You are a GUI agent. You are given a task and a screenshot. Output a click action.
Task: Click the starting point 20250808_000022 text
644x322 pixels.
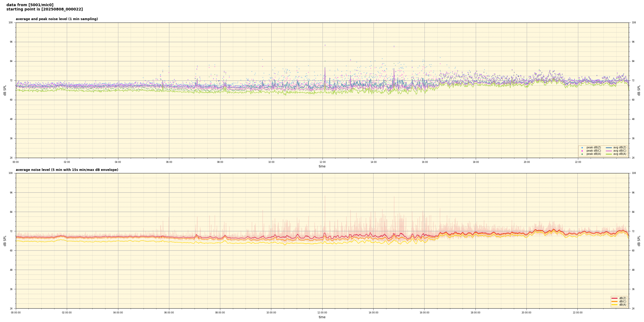click(x=45, y=9)
